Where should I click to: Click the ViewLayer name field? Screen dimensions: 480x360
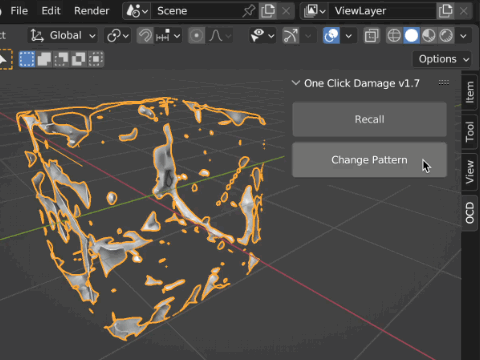click(382, 11)
